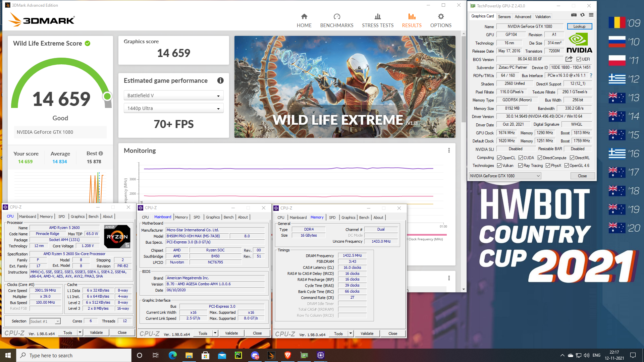Click Bus Interface question mark in GPU-Z
Viewport: 644px width, 362px height.
point(591,75)
